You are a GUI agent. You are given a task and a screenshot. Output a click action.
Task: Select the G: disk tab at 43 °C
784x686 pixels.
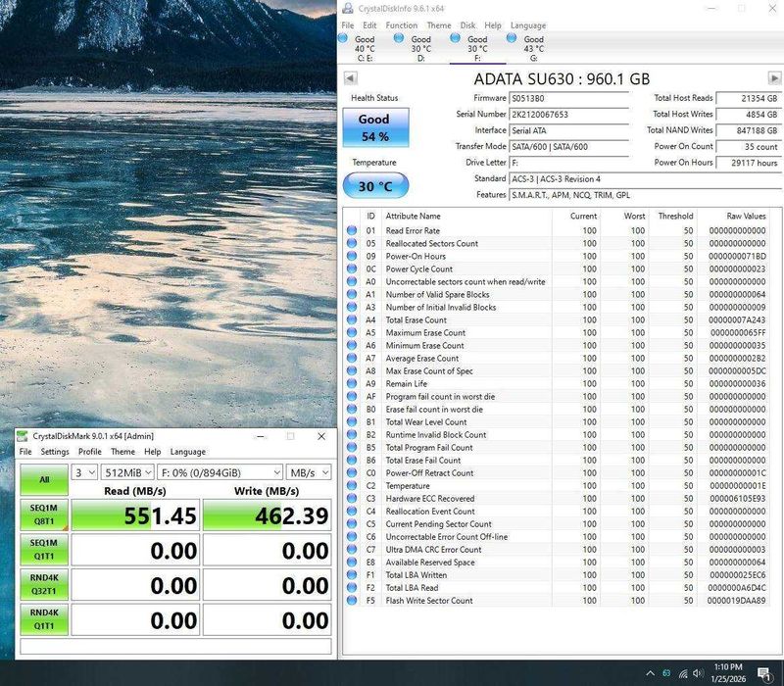tap(533, 48)
